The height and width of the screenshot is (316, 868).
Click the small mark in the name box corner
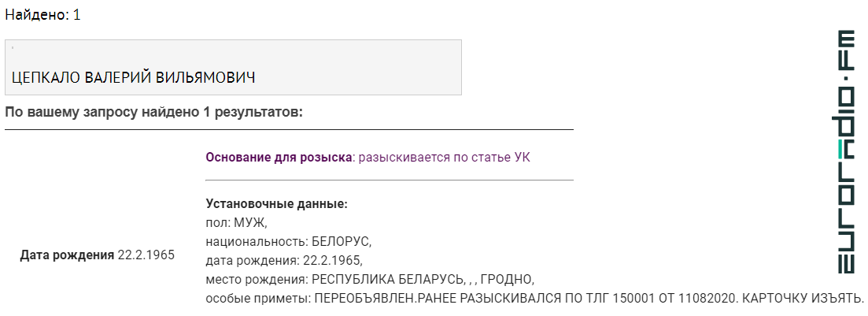pyautogui.click(x=12, y=48)
